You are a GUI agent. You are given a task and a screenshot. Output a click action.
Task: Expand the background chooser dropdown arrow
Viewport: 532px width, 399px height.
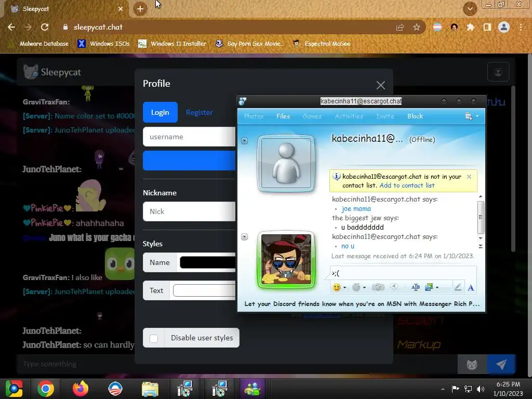click(x=437, y=288)
